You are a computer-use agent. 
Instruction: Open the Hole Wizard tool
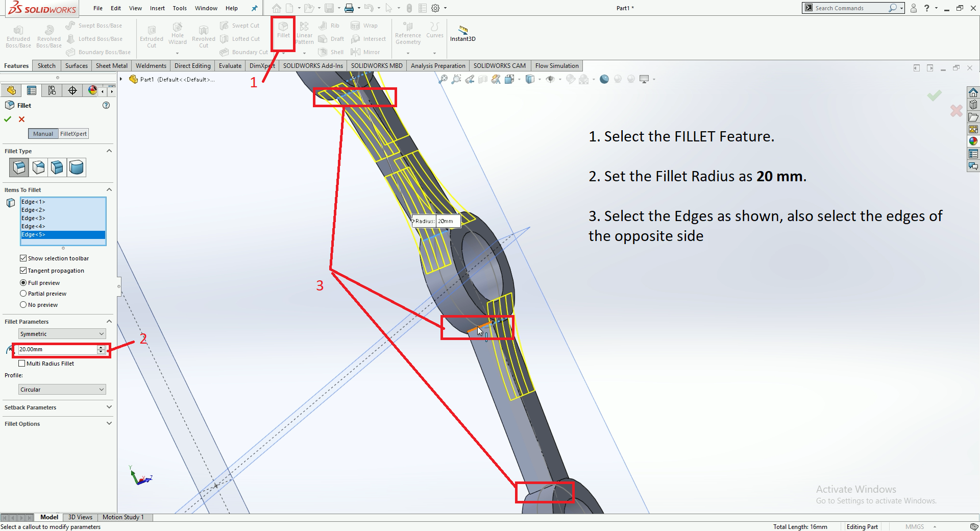coord(178,33)
